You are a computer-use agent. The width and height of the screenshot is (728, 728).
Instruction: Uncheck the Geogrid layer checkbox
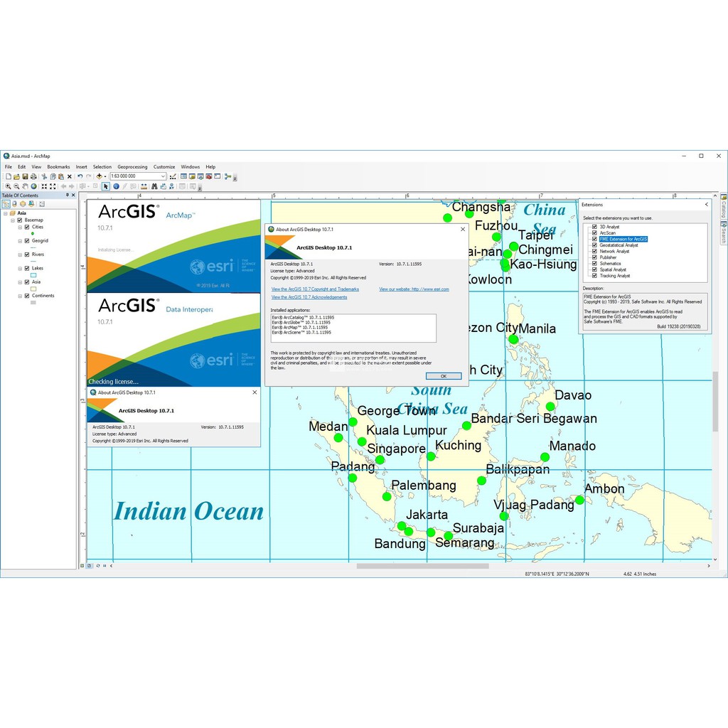coord(27,241)
